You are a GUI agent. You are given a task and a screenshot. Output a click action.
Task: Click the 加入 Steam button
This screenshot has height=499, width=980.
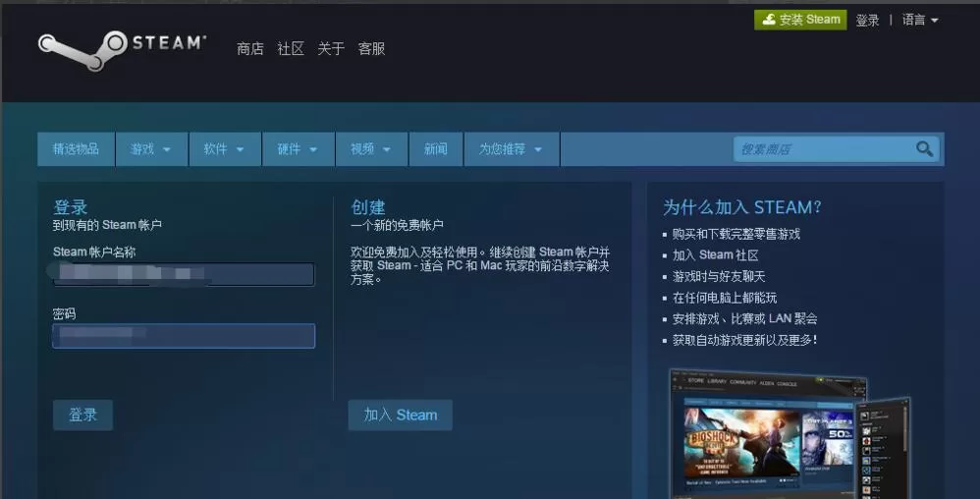pos(400,415)
